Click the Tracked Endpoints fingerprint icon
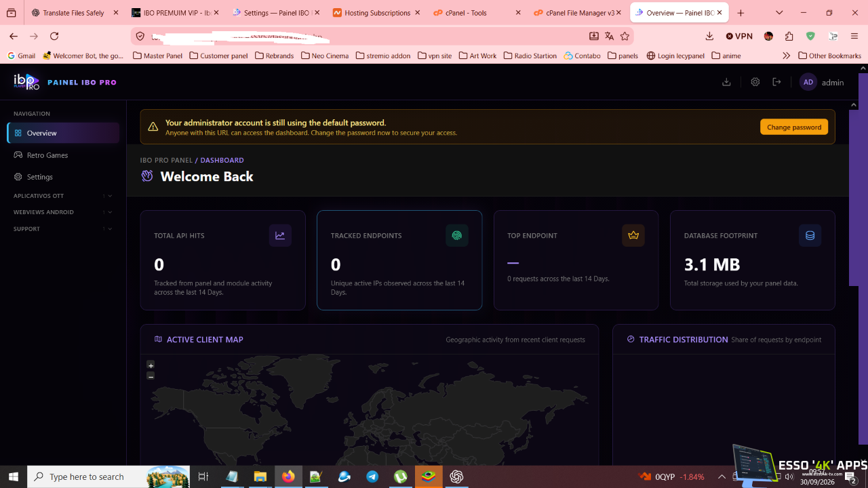The image size is (868, 488). point(457,236)
